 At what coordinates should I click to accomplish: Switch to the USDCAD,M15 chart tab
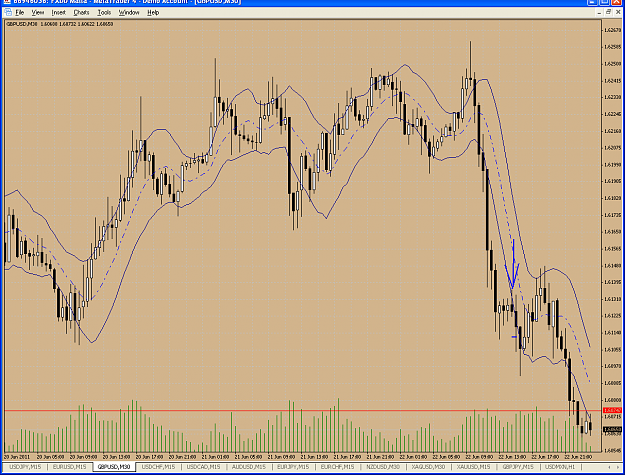(x=203, y=467)
